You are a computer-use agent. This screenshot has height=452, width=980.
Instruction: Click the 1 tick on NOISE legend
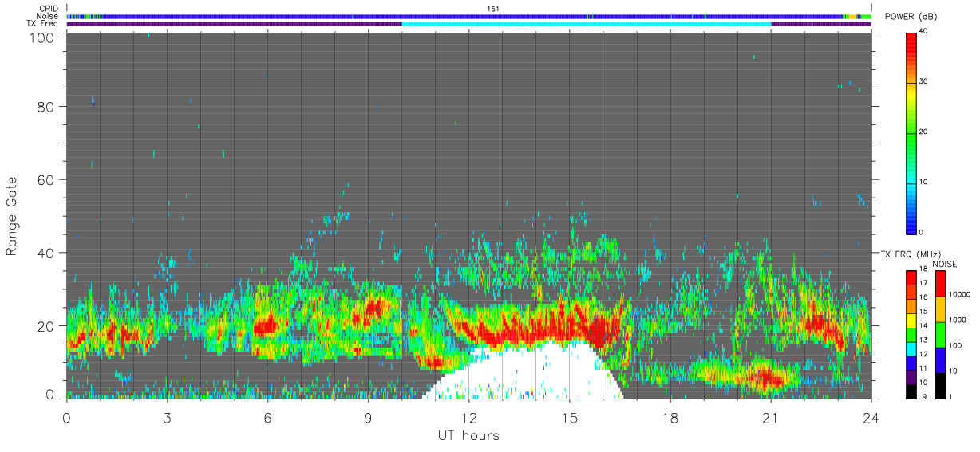point(949,396)
